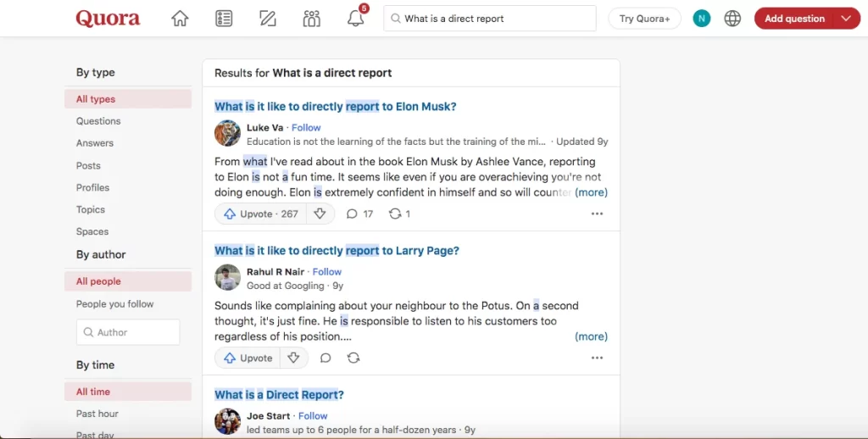This screenshot has height=439, width=868.
Task: Share Rahul R Nair's answer
Action: coord(353,358)
